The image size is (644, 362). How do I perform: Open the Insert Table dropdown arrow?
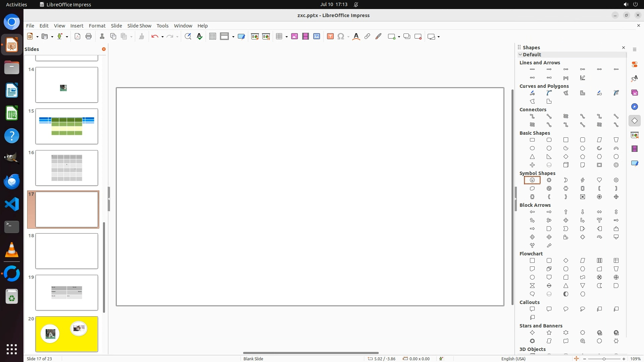click(287, 37)
